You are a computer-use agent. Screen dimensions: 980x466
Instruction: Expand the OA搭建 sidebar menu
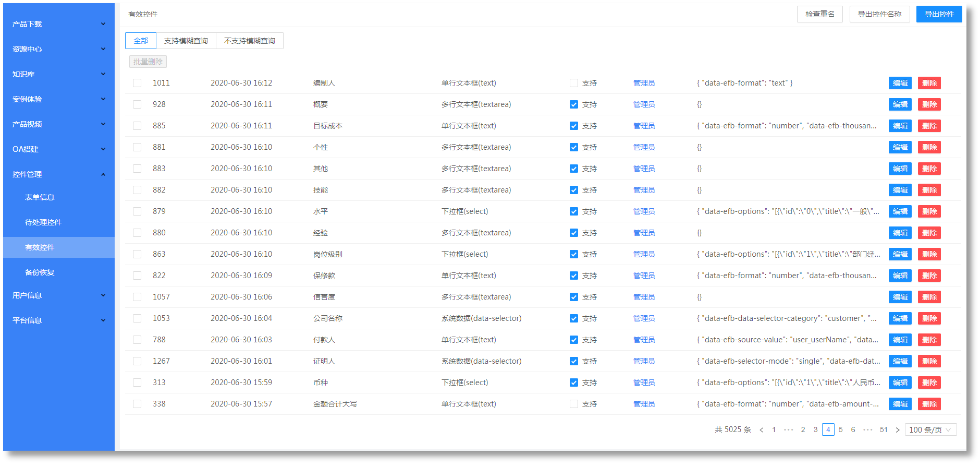58,149
